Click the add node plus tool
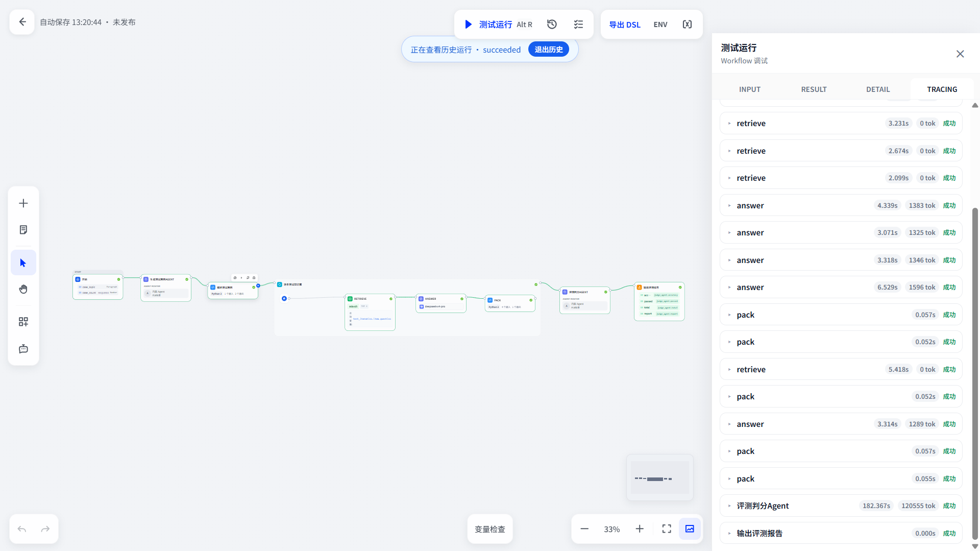This screenshot has width=980, height=551. (23, 203)
